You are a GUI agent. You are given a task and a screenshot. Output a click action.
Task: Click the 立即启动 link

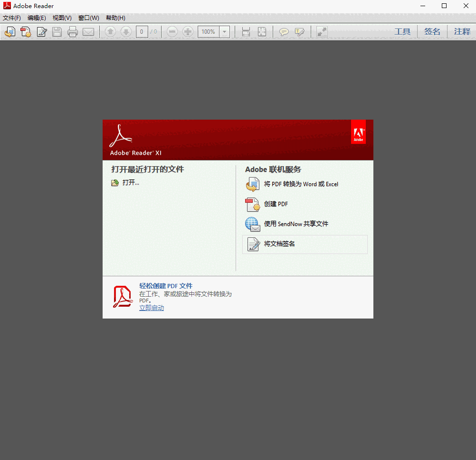pos(151,308)
